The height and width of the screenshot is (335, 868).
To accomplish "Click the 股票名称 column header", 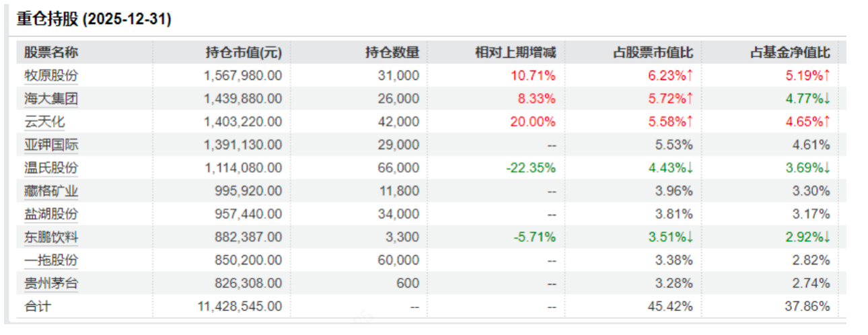I will click(x=51, y=52).
